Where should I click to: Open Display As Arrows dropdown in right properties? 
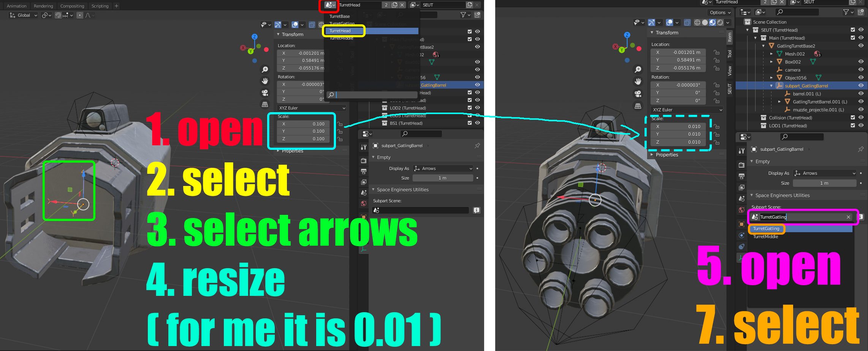[825, 173]
